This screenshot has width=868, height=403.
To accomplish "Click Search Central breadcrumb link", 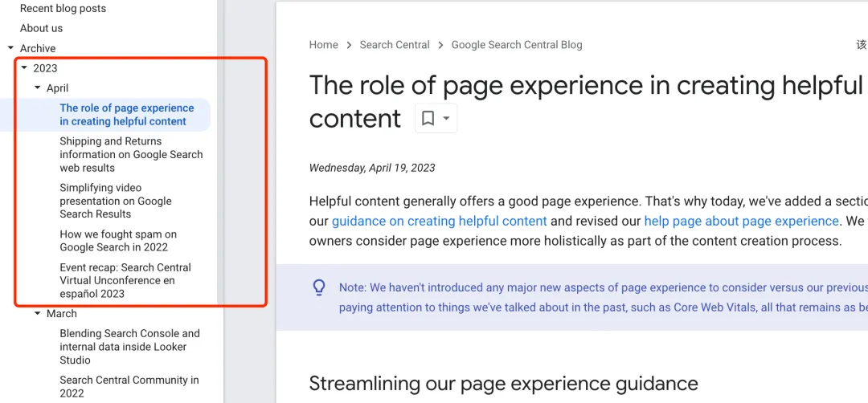I will 395,45.
